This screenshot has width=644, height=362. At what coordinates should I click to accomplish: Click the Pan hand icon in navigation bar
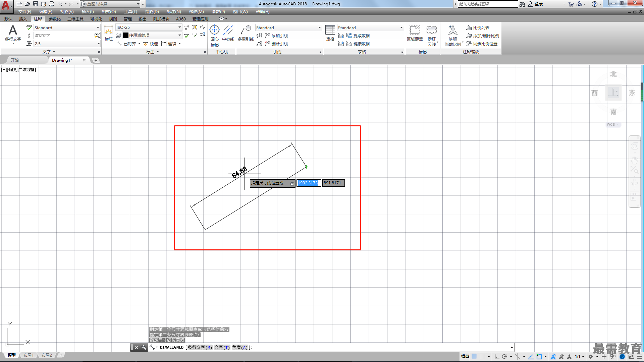coord(634,160)
